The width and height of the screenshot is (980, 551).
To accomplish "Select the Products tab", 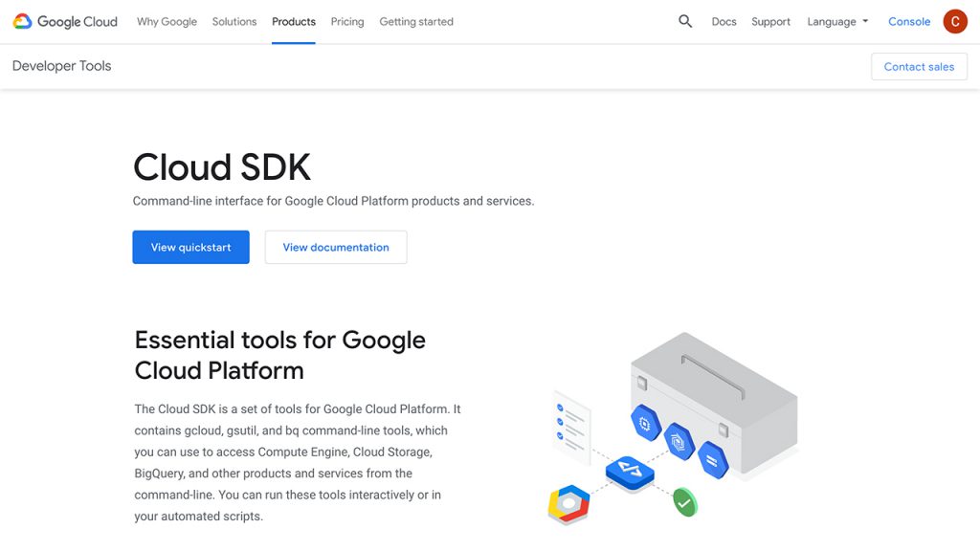I will 294,21.
